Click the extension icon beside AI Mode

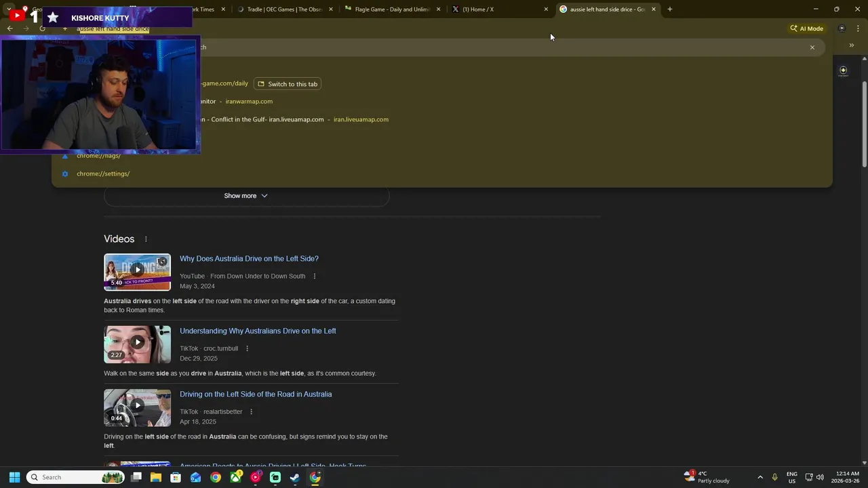tap(842, 28)
